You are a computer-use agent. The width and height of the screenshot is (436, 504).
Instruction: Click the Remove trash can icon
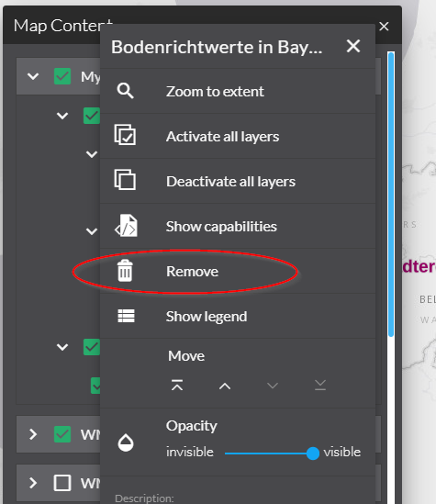coord(125,271)
